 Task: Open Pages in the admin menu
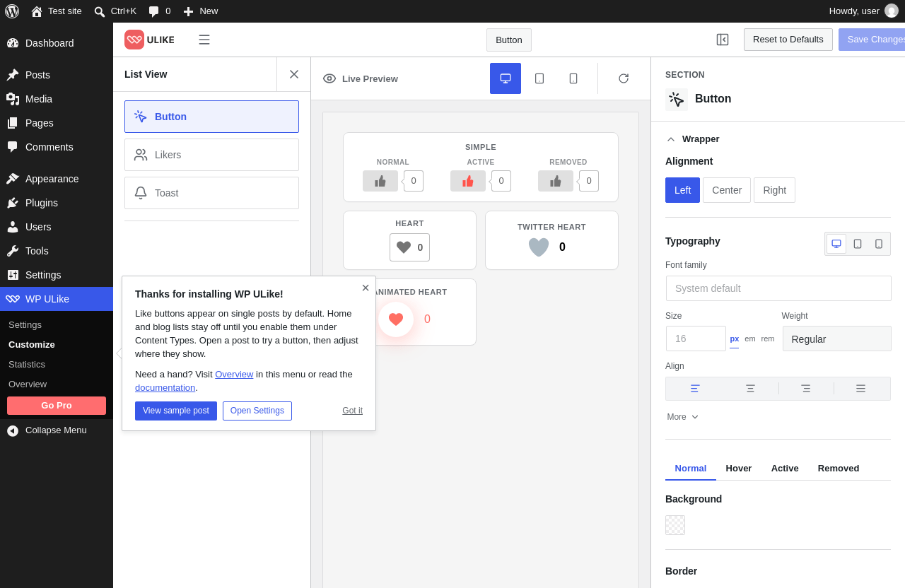[x=57, y=123]
